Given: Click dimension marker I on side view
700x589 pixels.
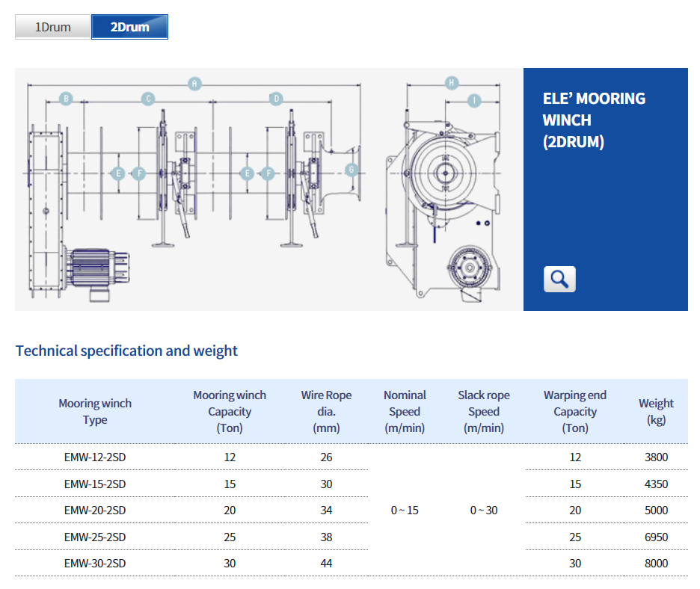Looking at the screenshot, I should coord(474,100).
